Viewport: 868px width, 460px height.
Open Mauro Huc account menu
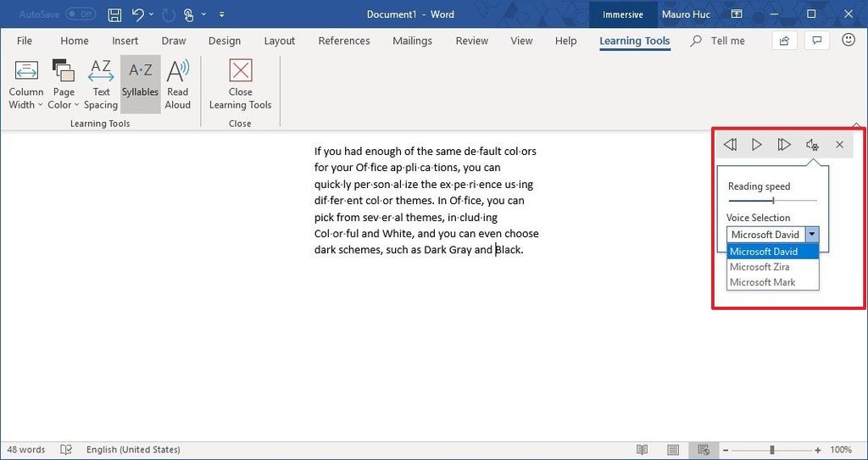pos(686,14)
